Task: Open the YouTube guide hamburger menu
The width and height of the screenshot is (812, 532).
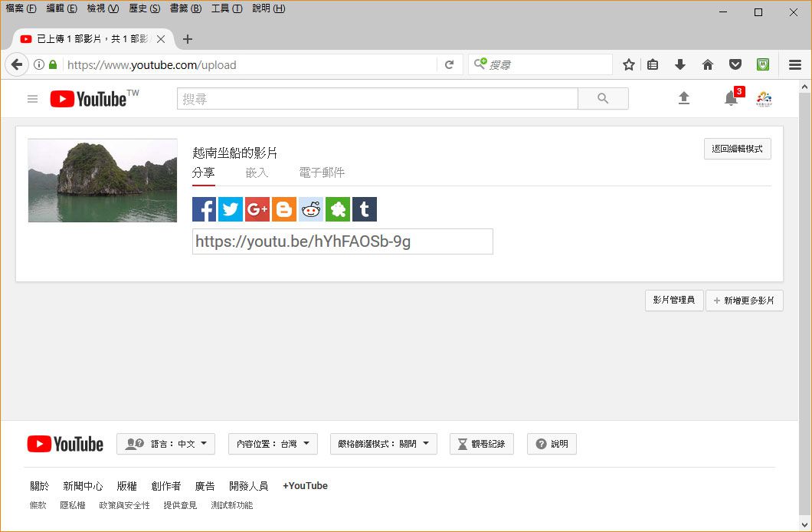Action: (31, 98)
